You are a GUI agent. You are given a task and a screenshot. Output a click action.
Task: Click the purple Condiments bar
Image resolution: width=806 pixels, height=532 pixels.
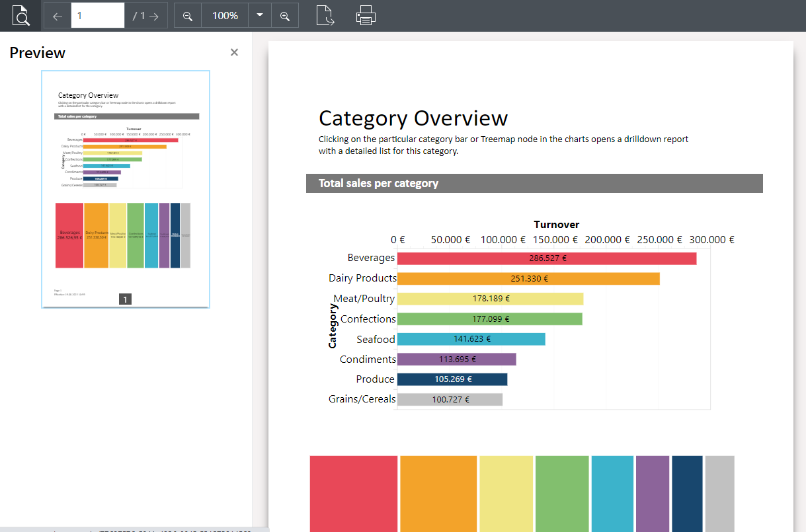pyautogui.click(x=456, y=360)
